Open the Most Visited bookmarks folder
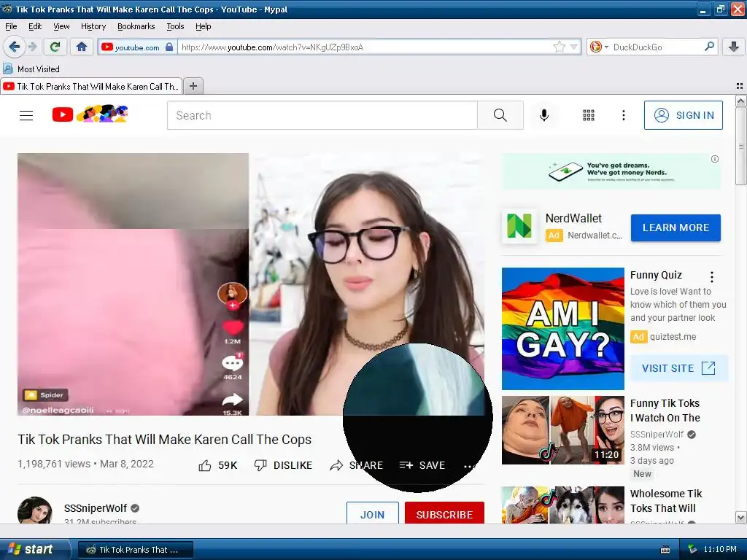The image size is (747, 560). click(x=32, y=69)
